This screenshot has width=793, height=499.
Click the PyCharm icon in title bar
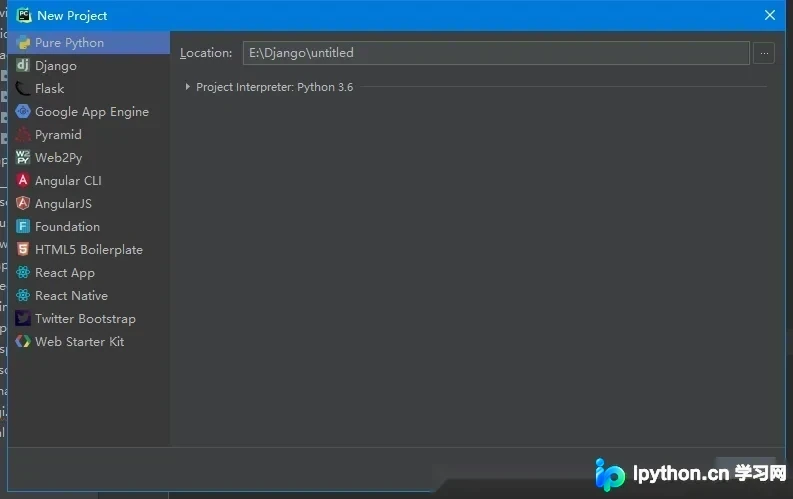pyautogui.click(x=24, y=15)
